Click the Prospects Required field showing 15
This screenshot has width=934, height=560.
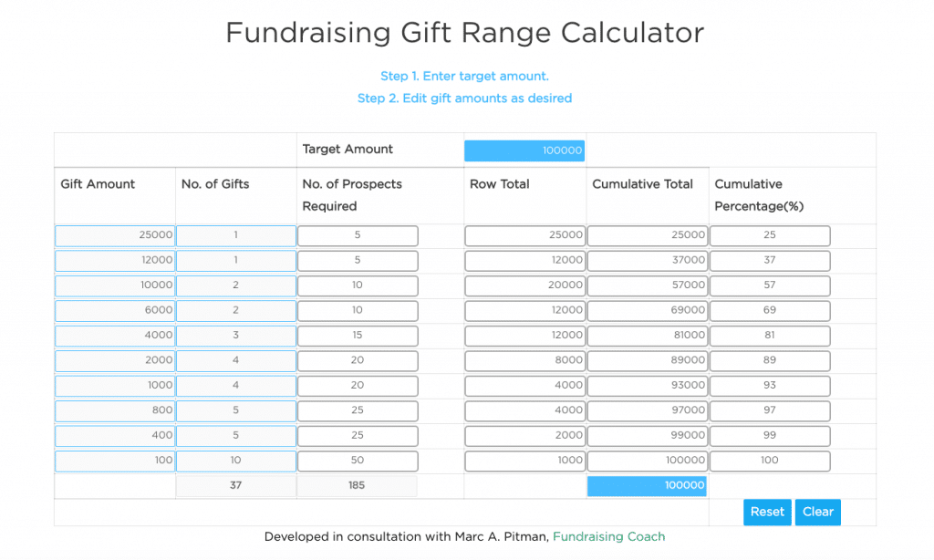pyautogui.click(x=358, y=336)
